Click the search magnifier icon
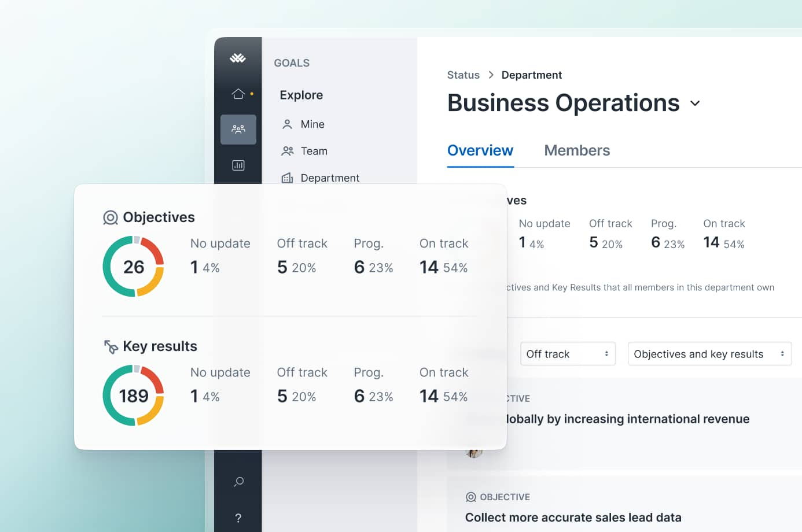Image resolution: width=802 pixels, height=532 pixels. click(238, 482)
